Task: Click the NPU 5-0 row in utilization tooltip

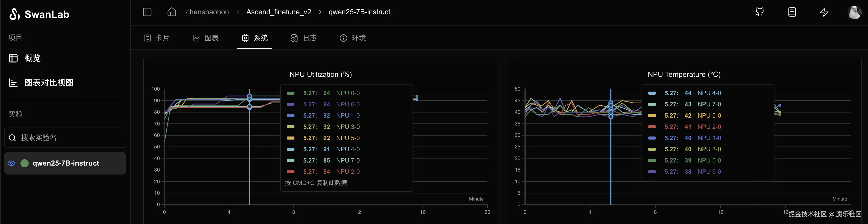Action: 323,138
